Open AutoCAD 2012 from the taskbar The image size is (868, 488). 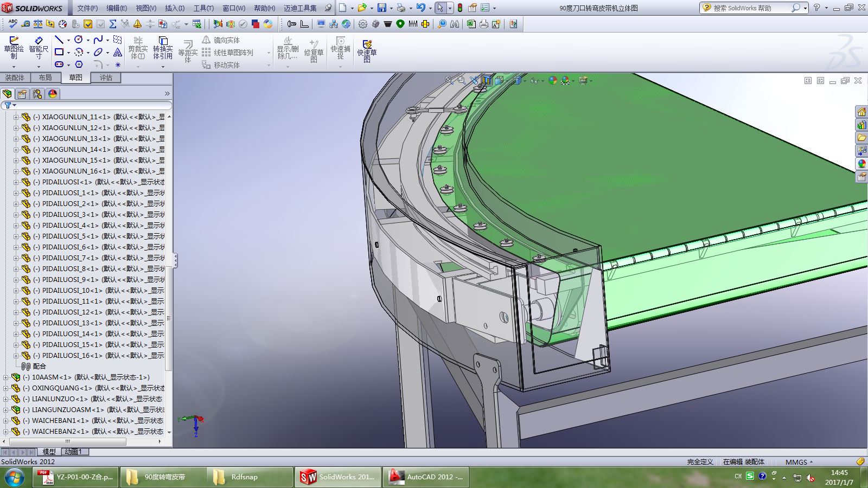[426, 477]
